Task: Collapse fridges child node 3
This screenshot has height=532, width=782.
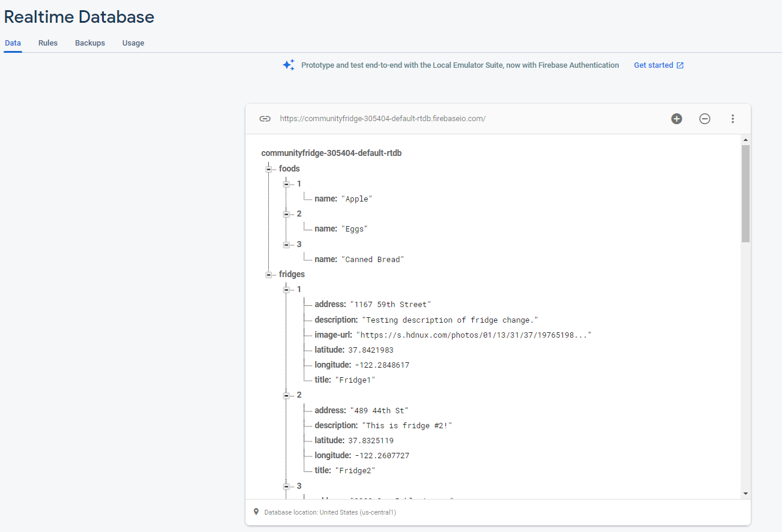Action: (x=287, y=486)
